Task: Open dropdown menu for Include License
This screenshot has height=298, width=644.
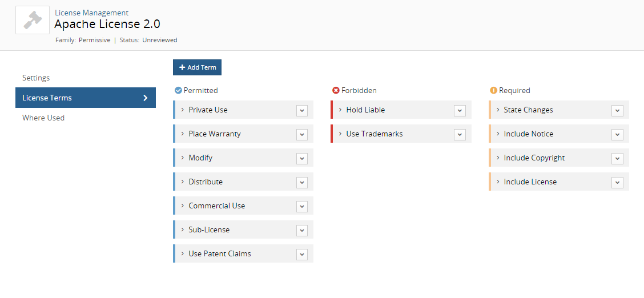Action: (x=617, y=182)
